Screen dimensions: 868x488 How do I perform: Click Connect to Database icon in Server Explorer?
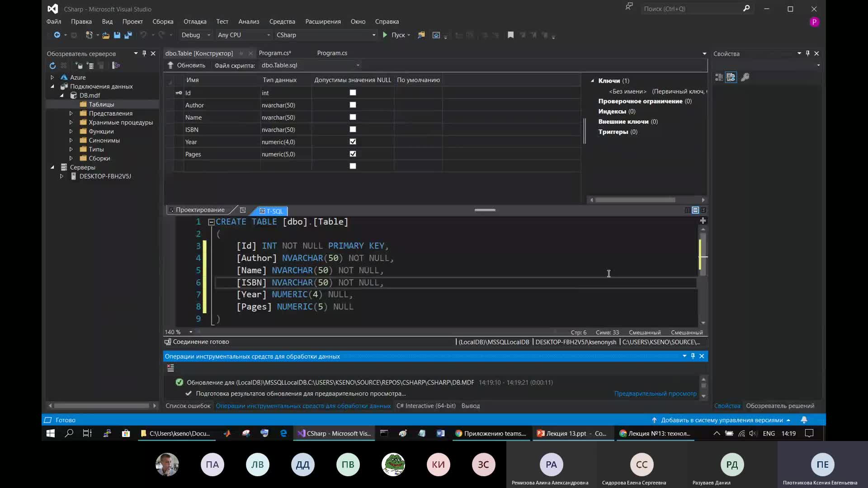pyautogui.click(x=79, y=66)
